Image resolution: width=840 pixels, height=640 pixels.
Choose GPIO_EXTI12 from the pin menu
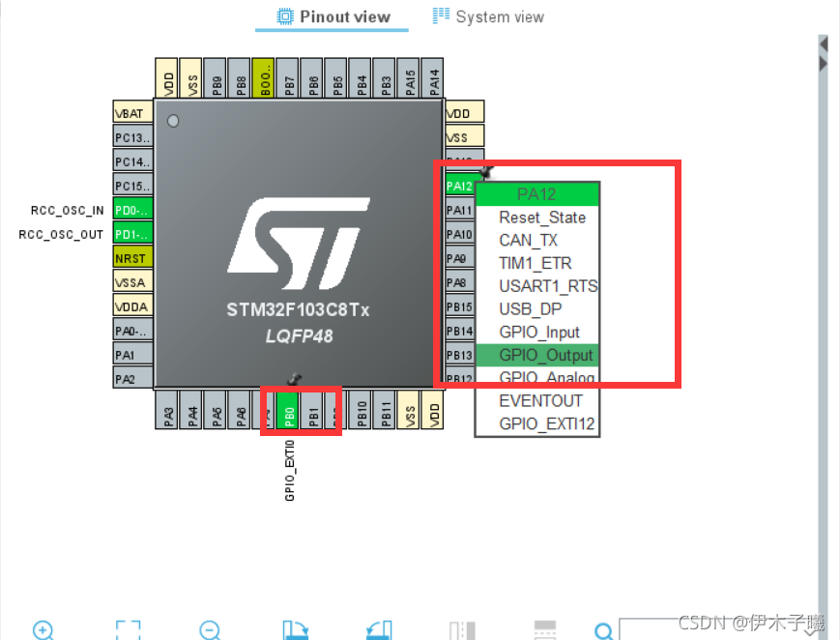[x=537, y=424]
